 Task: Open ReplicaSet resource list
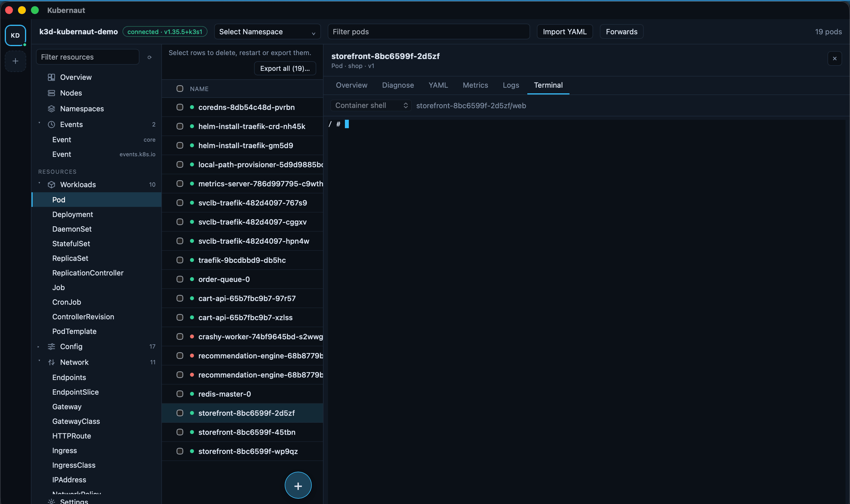click(x=96, y=258)
